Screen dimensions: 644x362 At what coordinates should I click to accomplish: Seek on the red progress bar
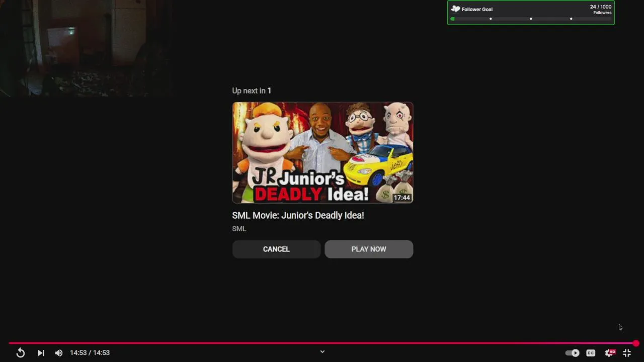322,343
